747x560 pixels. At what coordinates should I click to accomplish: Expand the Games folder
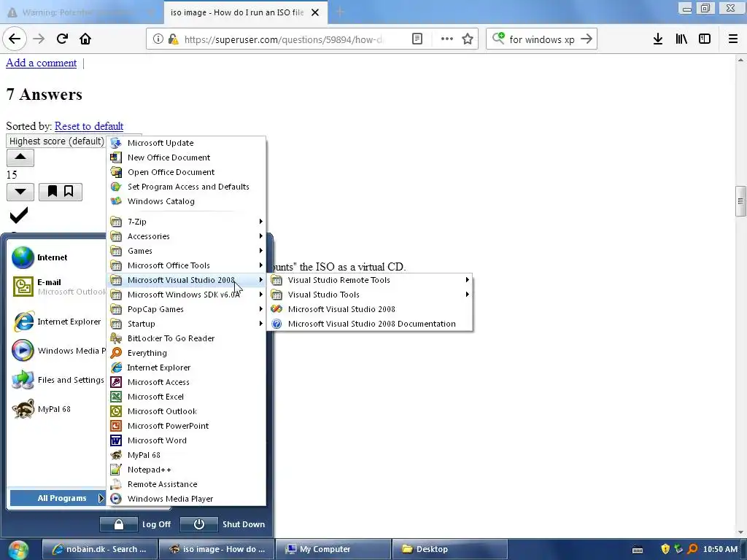point(186,251)
